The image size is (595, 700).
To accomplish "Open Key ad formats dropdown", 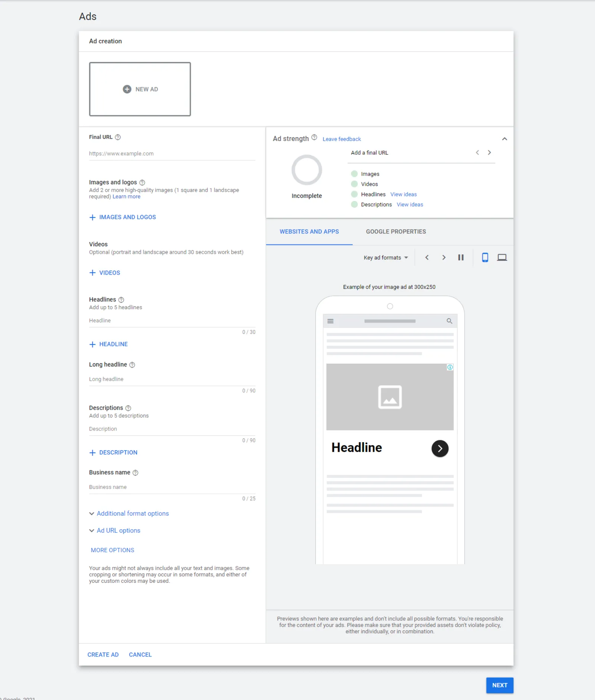I will click(x=386, y=258).
